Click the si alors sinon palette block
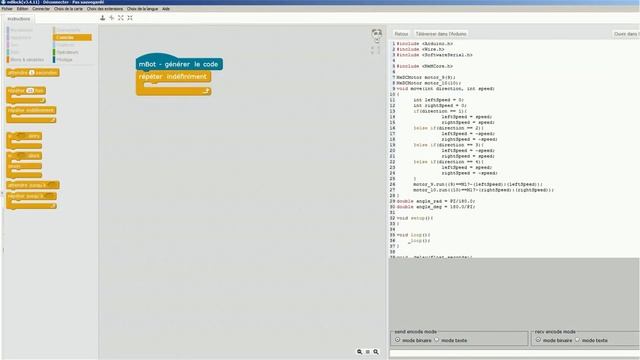 (24, 165)
